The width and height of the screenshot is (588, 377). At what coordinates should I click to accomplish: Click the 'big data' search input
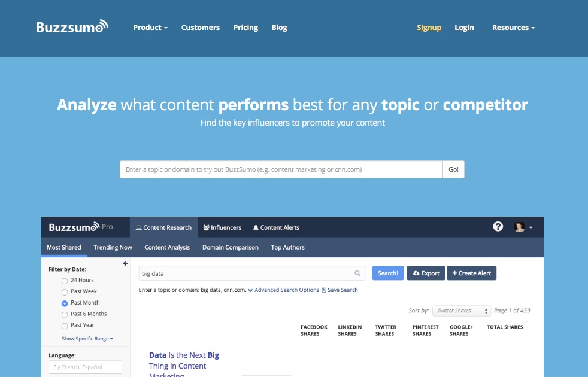(252, 273)
